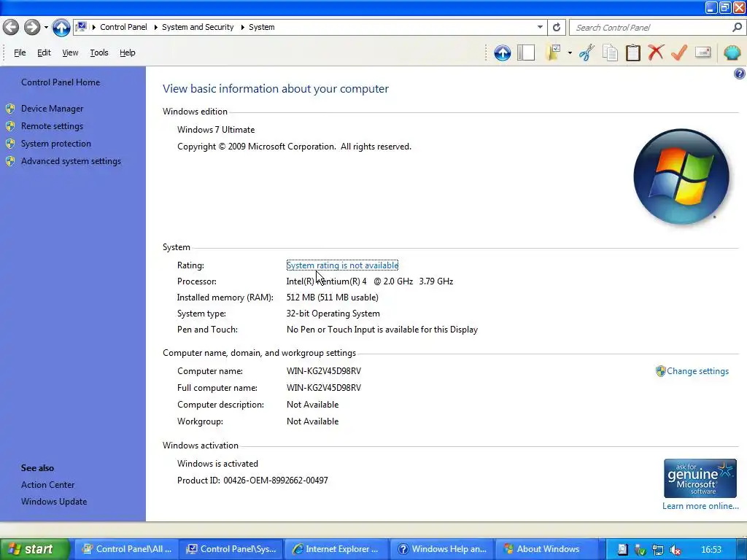Open the address bar history dropdown
This screenshot has width=747, height=560.
(540, 27)
